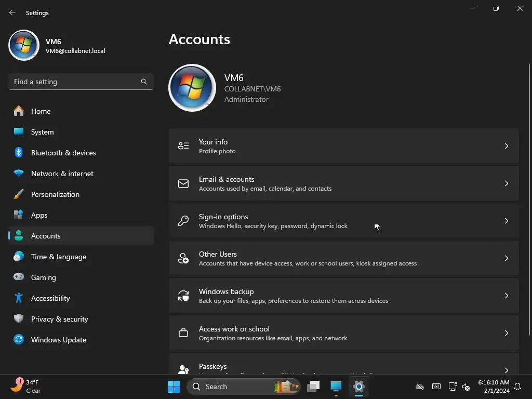Open the Your info settings row
Viewport: 532px width, 399px height.
[x=344, y=146]
